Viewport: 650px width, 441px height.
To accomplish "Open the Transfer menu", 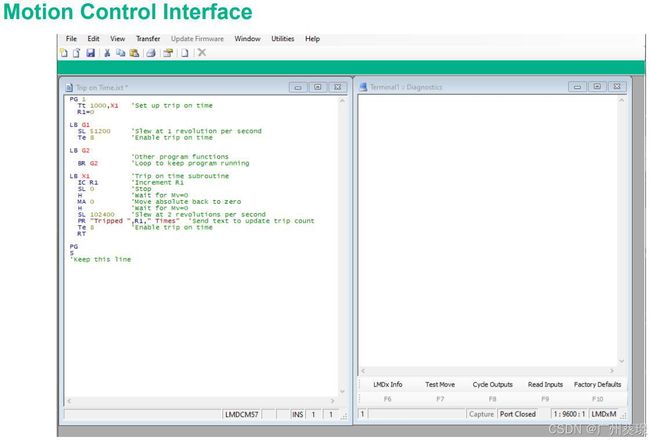I will (148, 39).
